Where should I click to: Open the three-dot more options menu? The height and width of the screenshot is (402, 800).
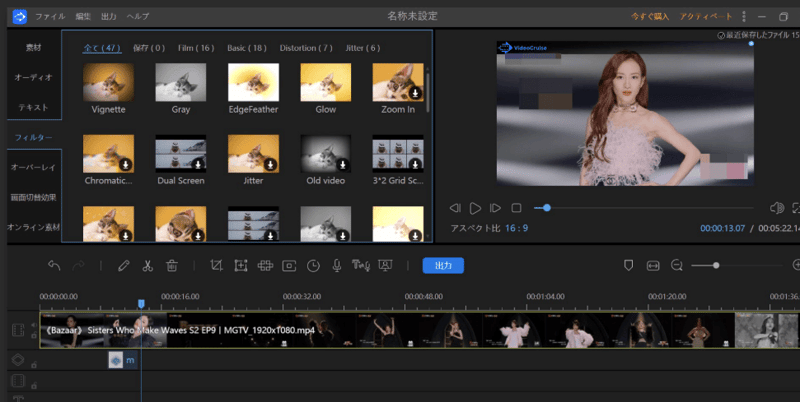click(x=743, y=17)
